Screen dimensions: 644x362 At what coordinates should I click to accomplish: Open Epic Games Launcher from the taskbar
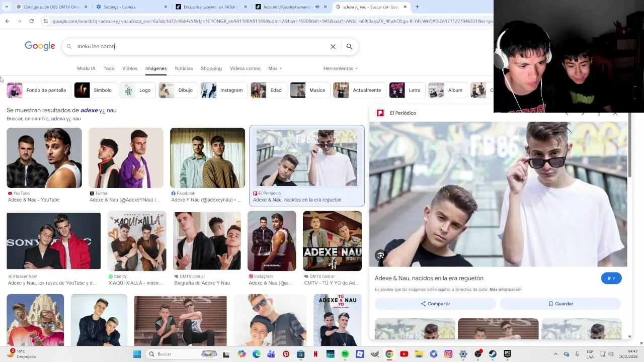pyautogui.click(x=507, y=354)
